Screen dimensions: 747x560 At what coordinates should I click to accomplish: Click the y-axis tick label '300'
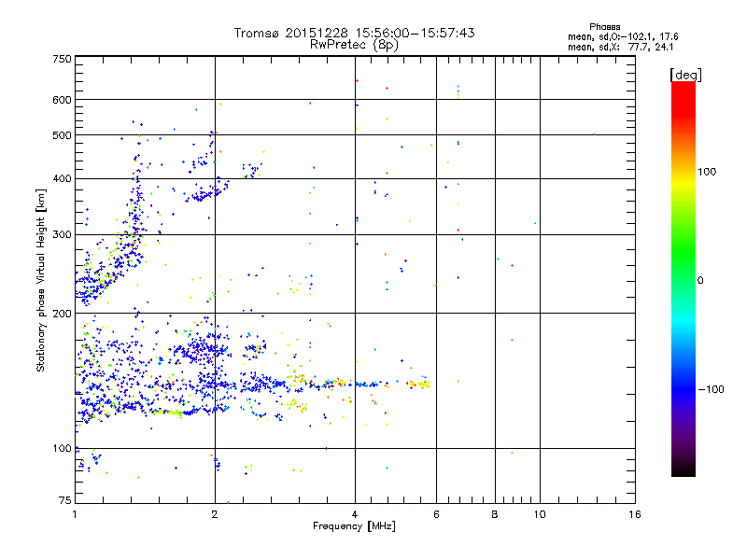[x=62, y=235]
